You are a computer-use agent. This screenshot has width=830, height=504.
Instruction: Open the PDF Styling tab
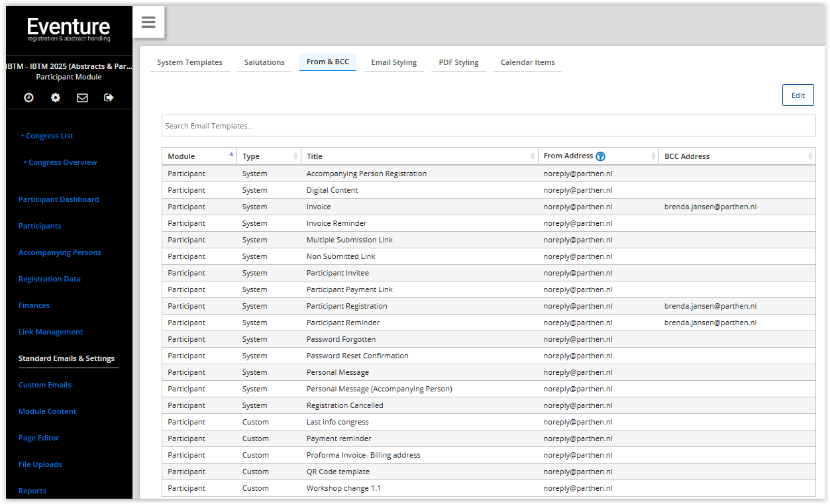(x=458, y=62)
